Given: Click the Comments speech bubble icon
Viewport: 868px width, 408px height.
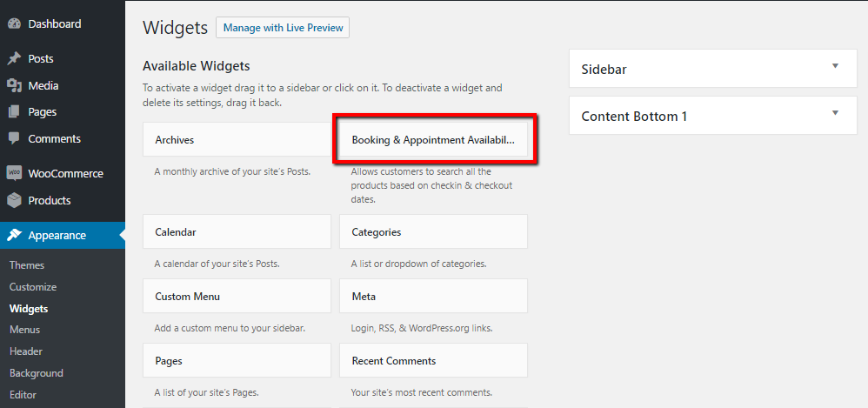Looking at the screenshot, I should tap(14, 139).
